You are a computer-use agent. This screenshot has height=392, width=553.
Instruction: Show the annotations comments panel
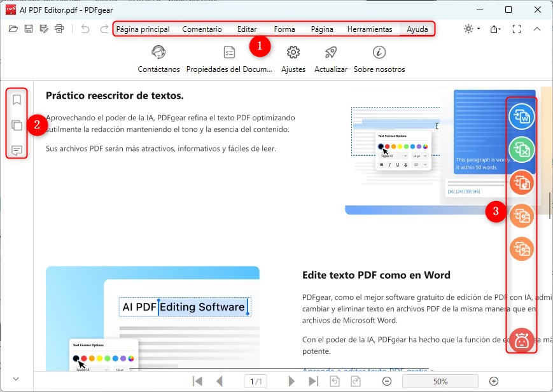coord(17,151)
